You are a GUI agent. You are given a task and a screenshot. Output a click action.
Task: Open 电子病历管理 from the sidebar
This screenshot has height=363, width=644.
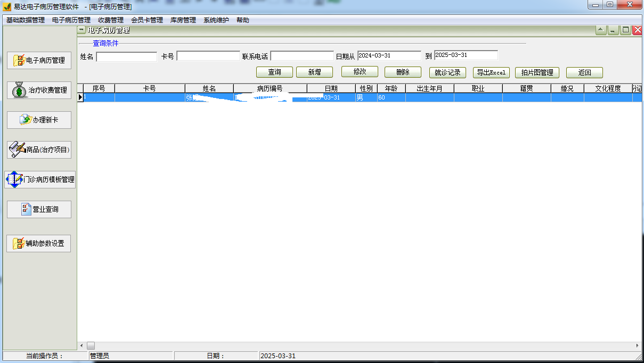38,60
